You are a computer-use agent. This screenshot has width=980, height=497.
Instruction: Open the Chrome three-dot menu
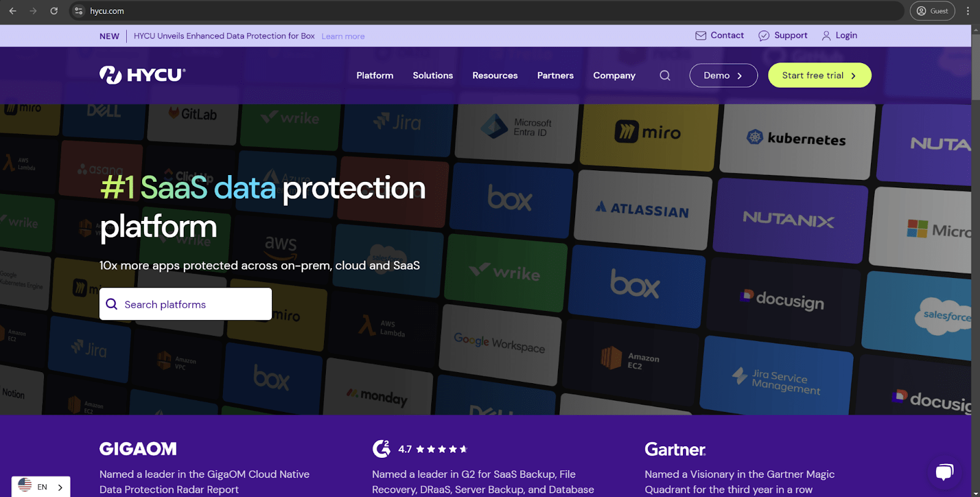968,11
